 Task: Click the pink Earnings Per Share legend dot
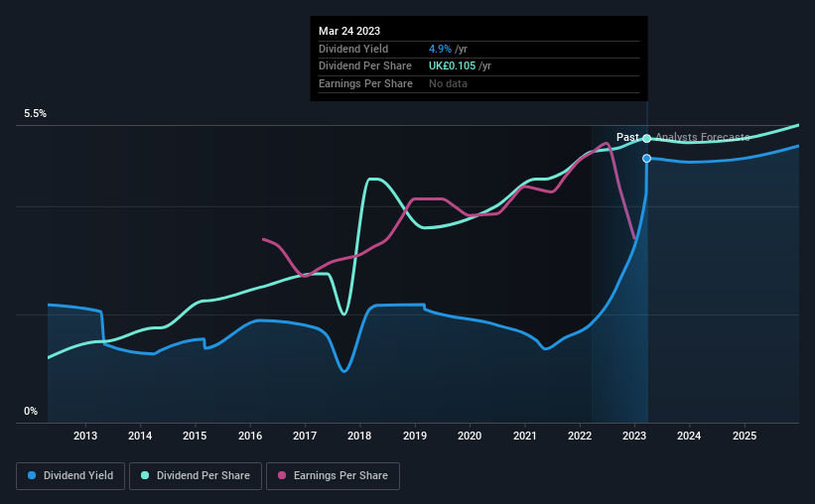[282, 475]
